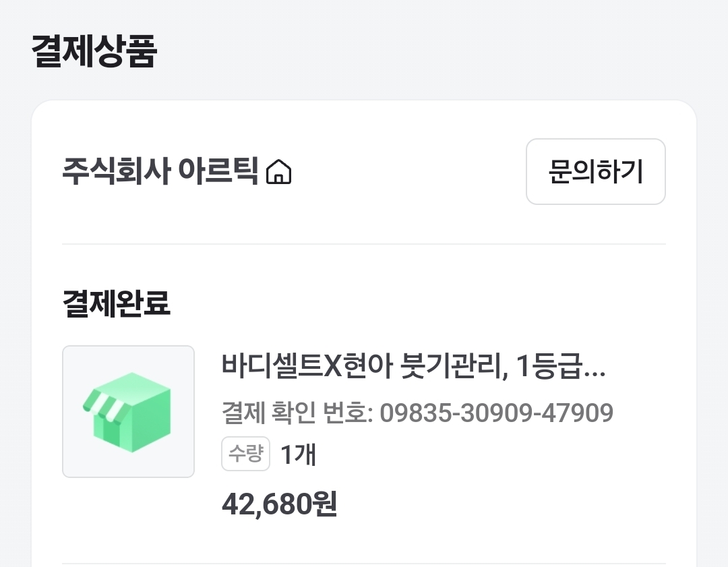This screenshot has width=728, height=567.
Task: Click the word 아르틱 before the home icon
Action: 218,173
